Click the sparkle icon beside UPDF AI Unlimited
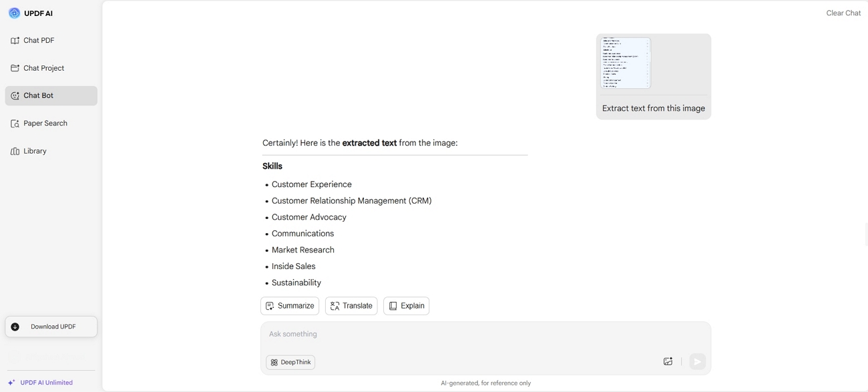Image resolution: width=868 pixels, height=392 pixels. [x=11, y=383]
